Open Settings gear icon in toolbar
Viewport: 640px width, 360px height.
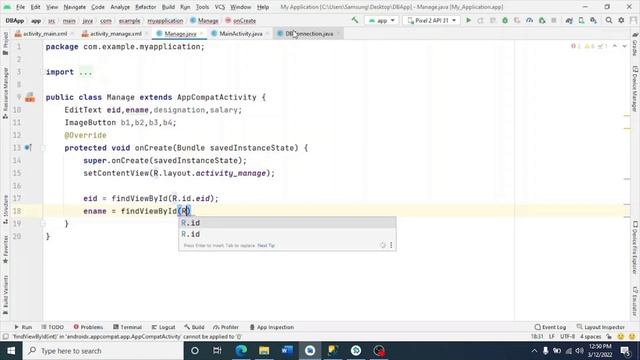pos(621,20)
